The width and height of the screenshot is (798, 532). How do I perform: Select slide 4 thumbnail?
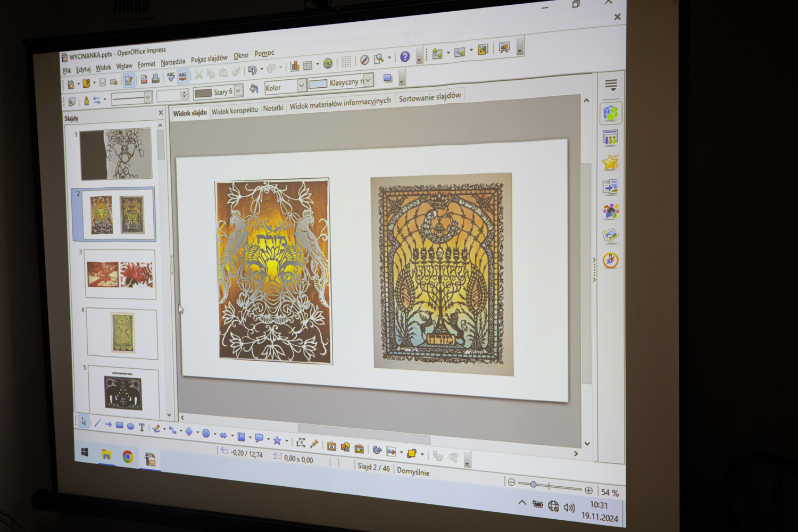(122, 334)
